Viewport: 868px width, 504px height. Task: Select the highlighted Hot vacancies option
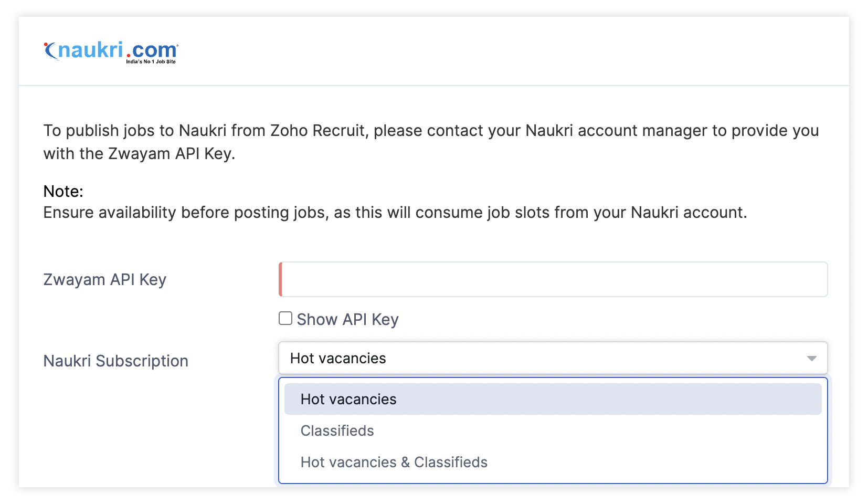pyautogui.click(x=348, y=399)
